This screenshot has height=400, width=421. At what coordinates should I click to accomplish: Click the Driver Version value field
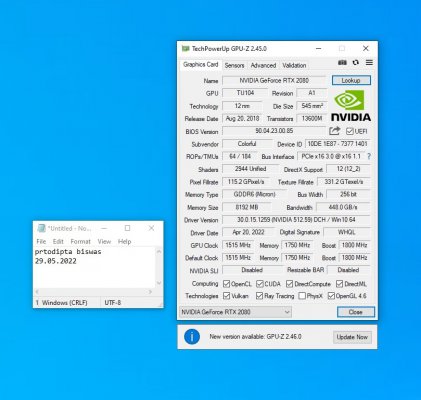pos(296,220)
